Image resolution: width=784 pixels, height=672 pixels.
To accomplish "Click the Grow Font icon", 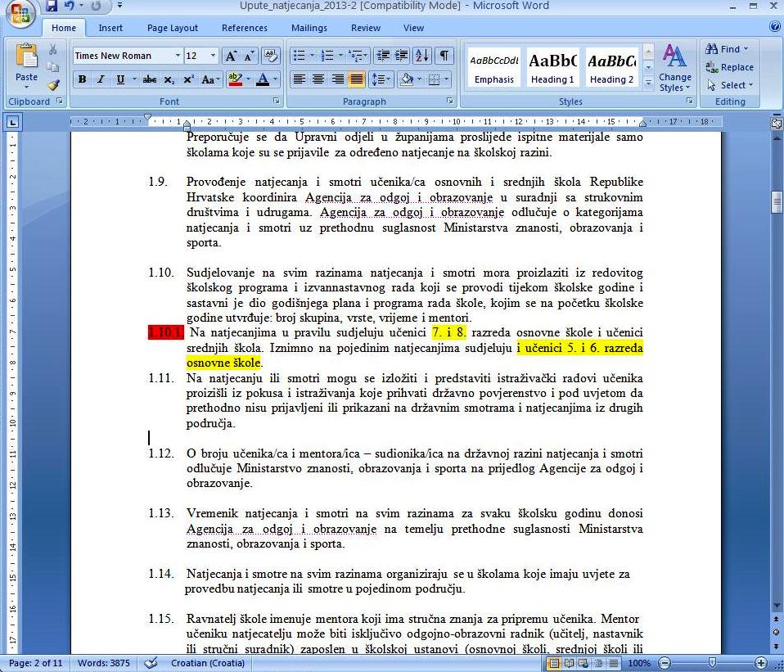I will 232,56.
